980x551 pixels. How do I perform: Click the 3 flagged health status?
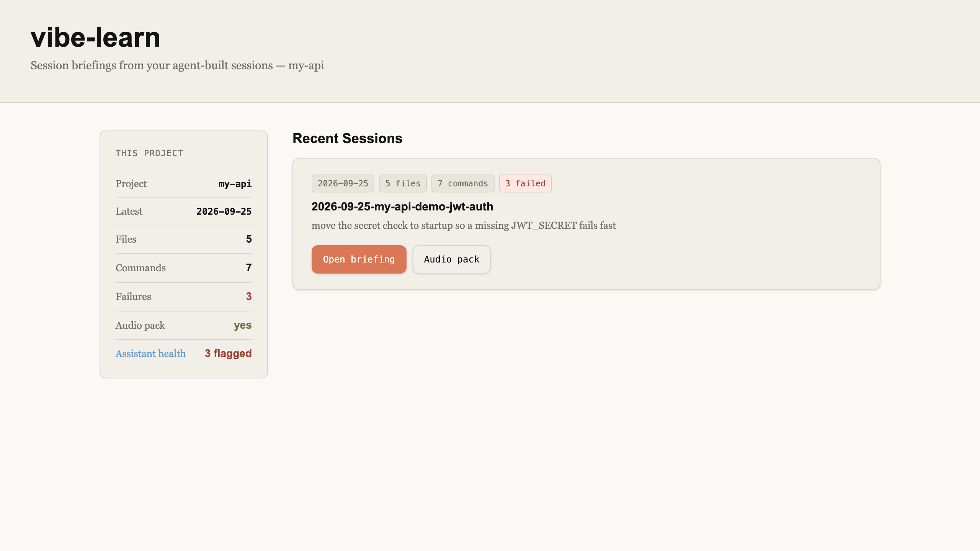(228, 354)
